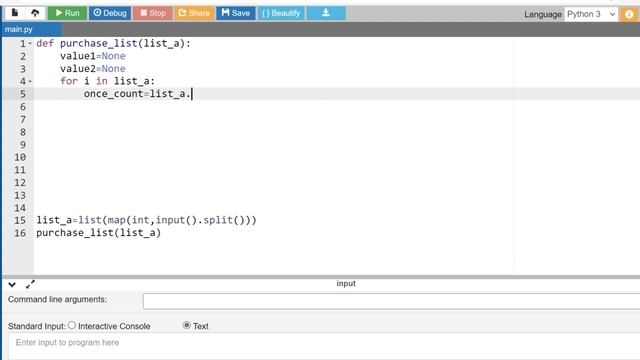Click the 'value2=None' line
The image size is (640, 360).
coord(93,69)
